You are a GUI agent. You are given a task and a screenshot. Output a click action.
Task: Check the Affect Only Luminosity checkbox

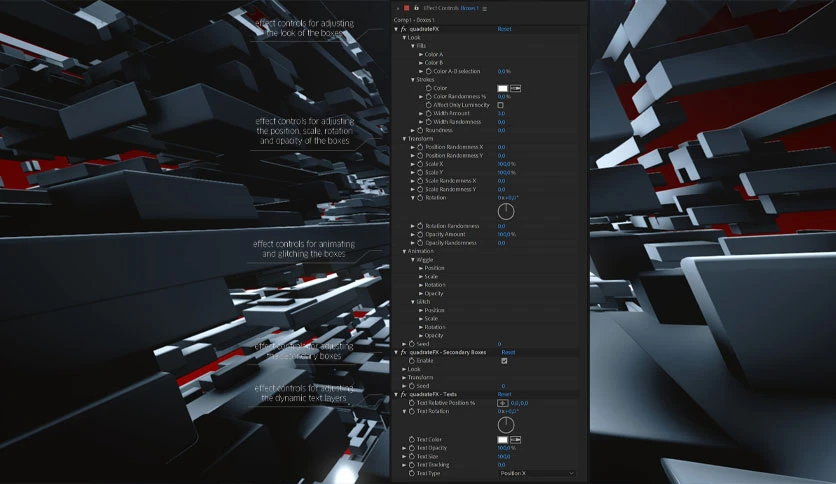coord(501,105)
